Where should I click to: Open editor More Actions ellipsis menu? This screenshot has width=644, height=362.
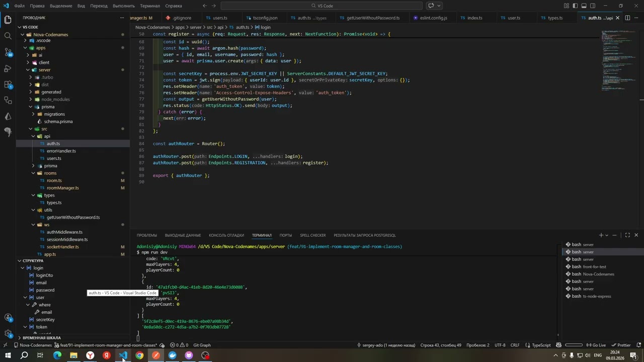[x=636, y=18]
